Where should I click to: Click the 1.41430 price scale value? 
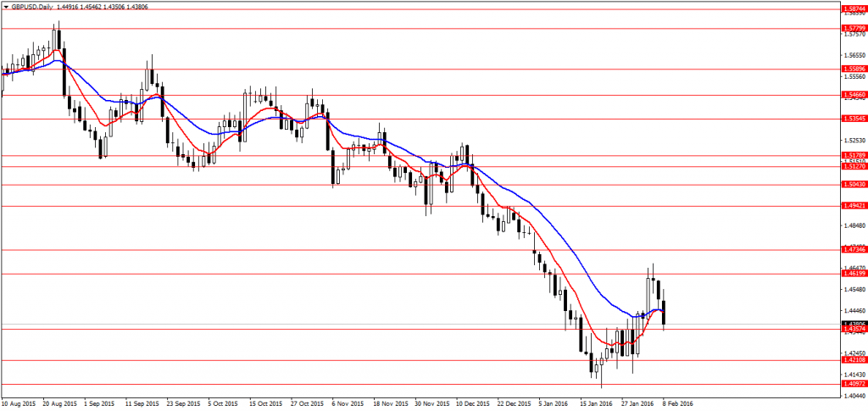tap(854, 375)
